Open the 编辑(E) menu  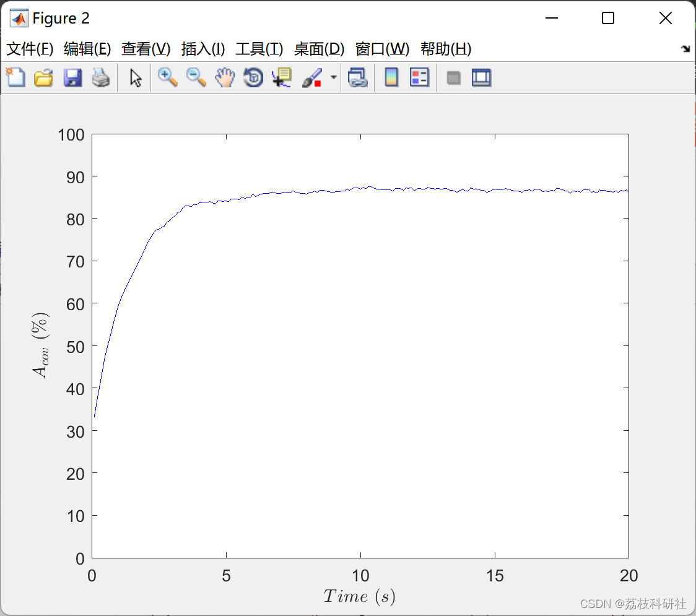(87, 49)
